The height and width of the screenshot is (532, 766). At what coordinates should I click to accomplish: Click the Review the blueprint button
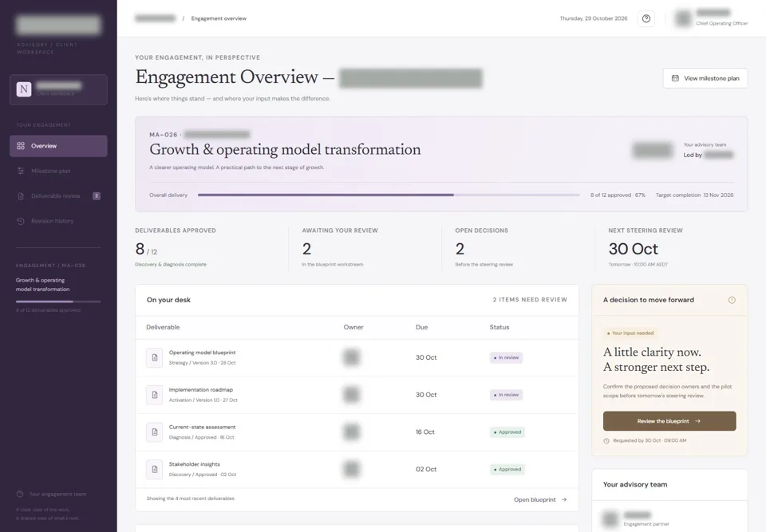(x=669, y=421)
